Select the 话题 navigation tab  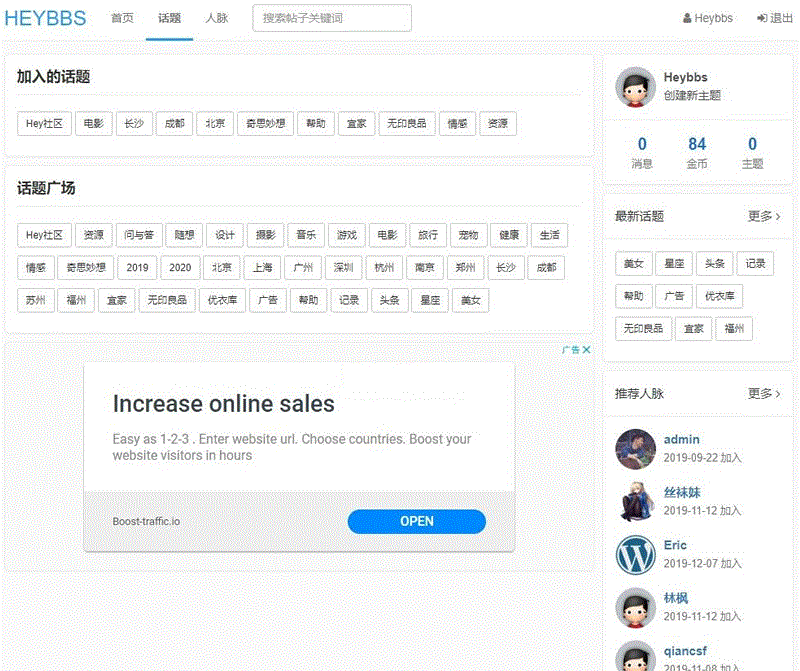click(x=170, y=18)
